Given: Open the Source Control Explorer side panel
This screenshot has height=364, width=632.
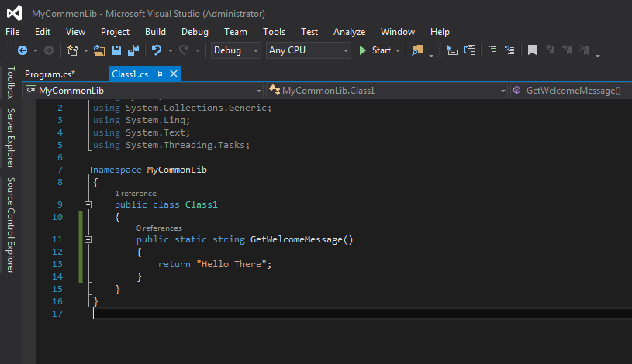Looking at the screenshot, I should (x=11, y=225).
